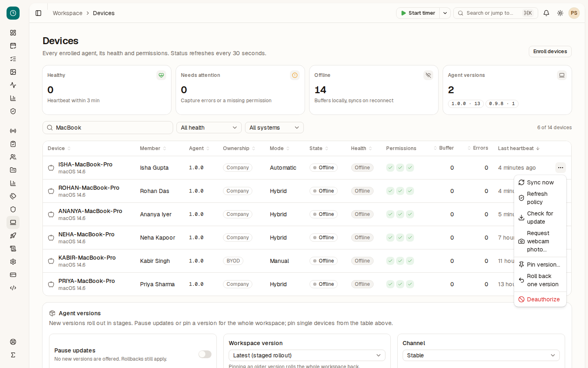The width and height of the screenshot is (588, 368).
Task: Open the live broadcast icon in sidebar
Action: (x=13, y=131)
